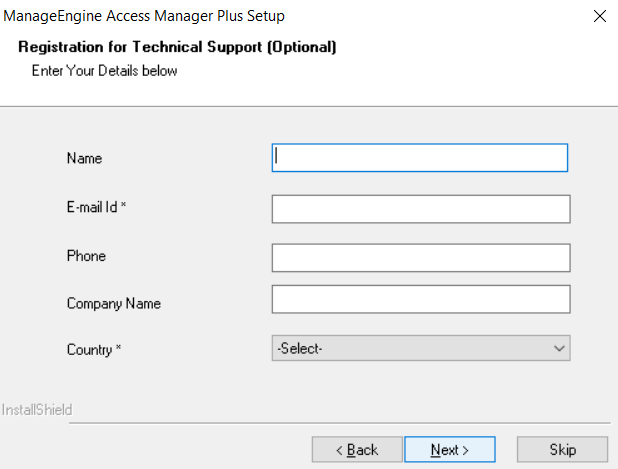Open the Country -Select- combo box

tap(420, 348)
